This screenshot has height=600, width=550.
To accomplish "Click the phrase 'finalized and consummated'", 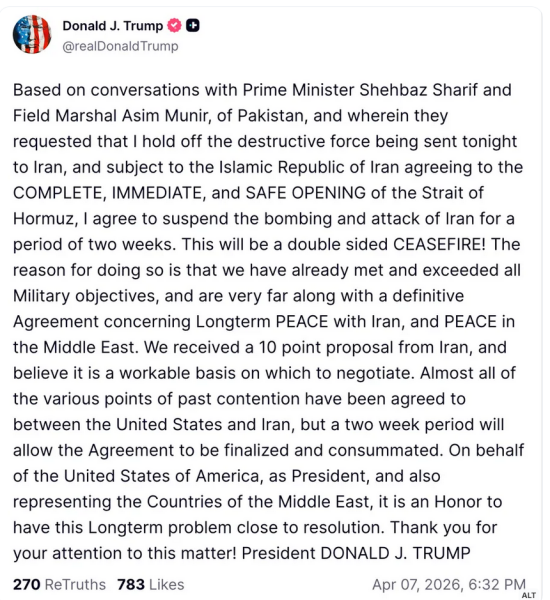I will [x=333, y=450].
